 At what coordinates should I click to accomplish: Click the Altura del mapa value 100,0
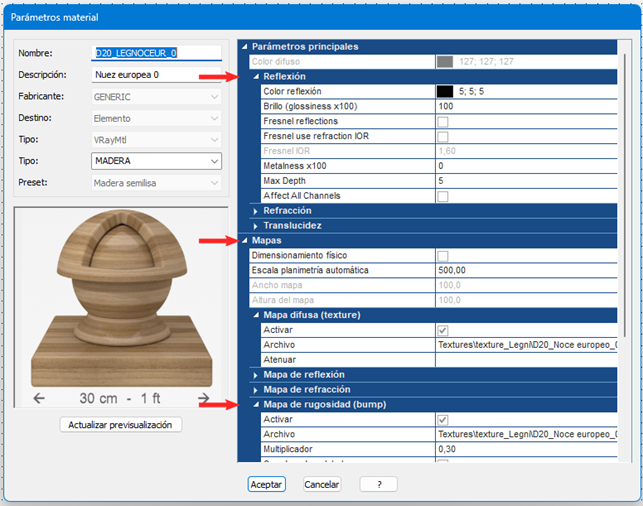(x=527, y=300)
